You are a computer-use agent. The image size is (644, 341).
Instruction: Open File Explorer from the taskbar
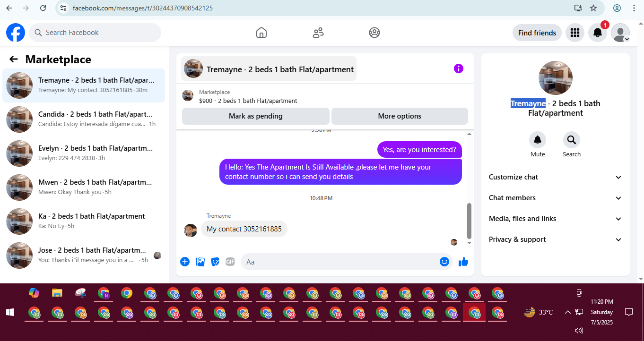coord(57,293)
